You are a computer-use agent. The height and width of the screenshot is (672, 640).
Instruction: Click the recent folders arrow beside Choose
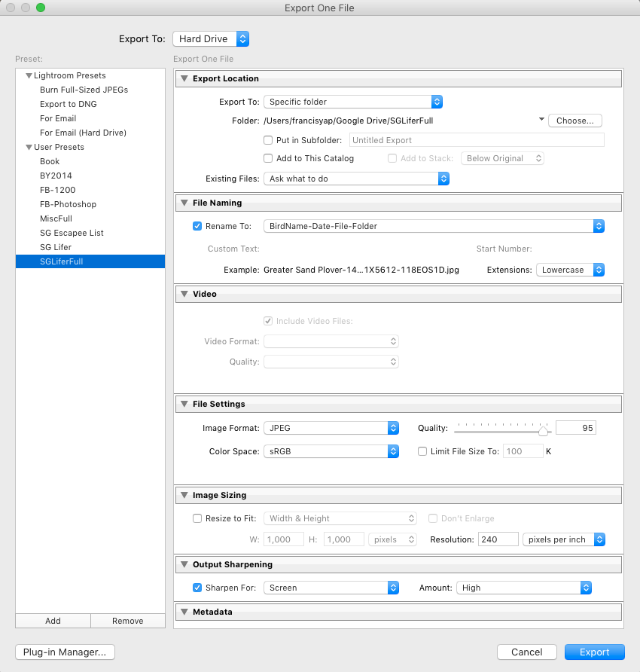(541, 120)
